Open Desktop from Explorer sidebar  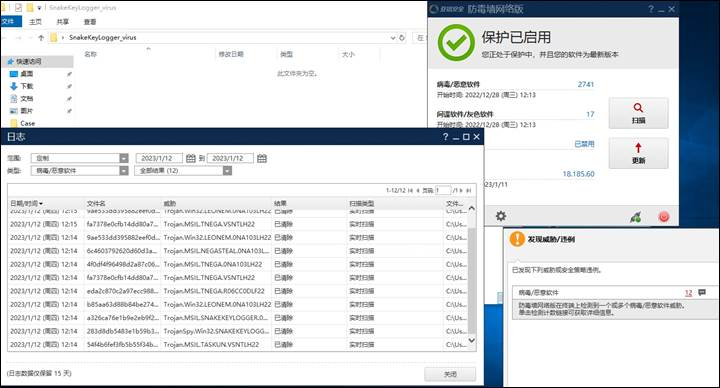pyautogui.click(x=27, y=73)
